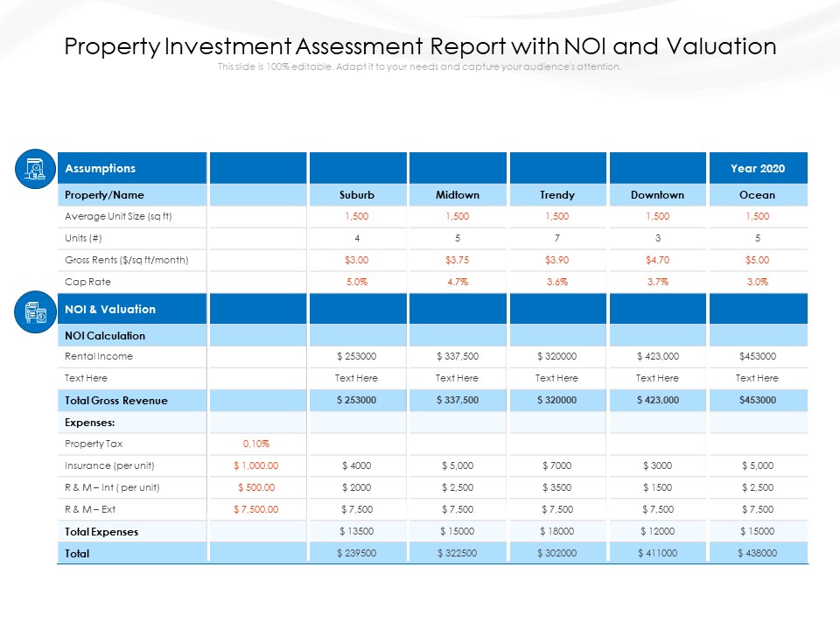Click Midtown total gross revenue $ 337,500
The height and width of the screenshot is (630, 840).
(458, 400)
